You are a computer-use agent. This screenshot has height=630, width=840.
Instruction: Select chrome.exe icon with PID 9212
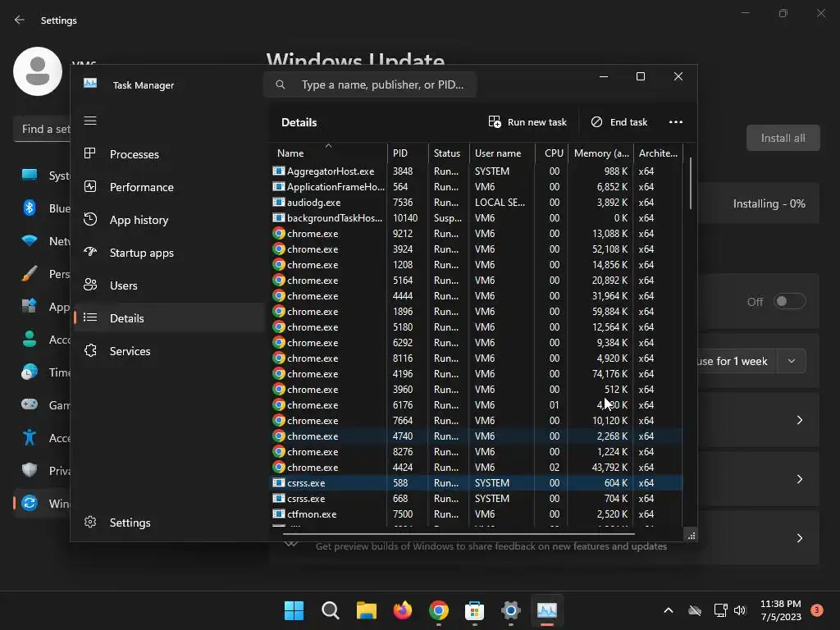tap(279, 234)
